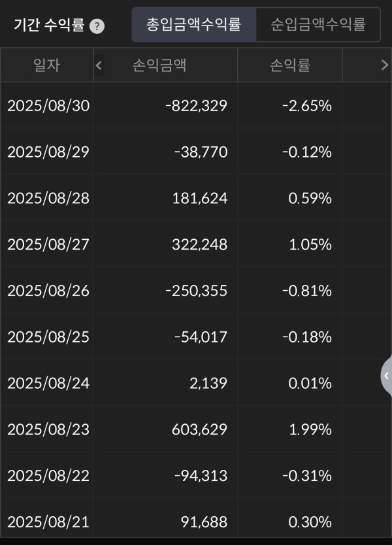The image size is (392, 545).
Task: Click the 322,248 amount for 2025/08/27
Action: click(200, 244)
